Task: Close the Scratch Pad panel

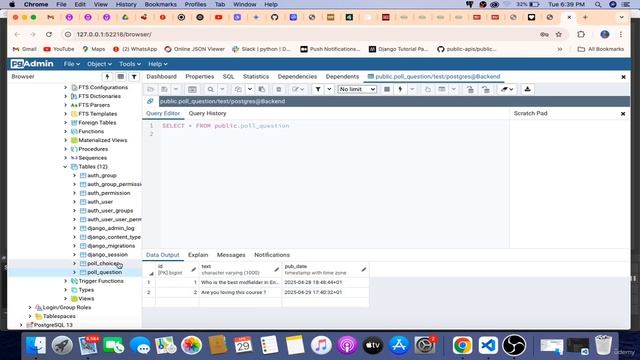Action: click(x=623, y=114)
